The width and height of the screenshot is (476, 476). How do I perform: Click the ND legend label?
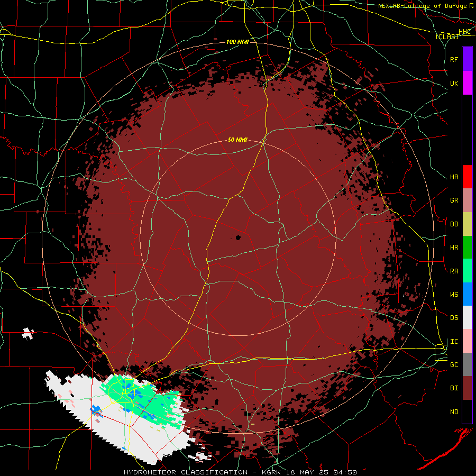(454, 412)
